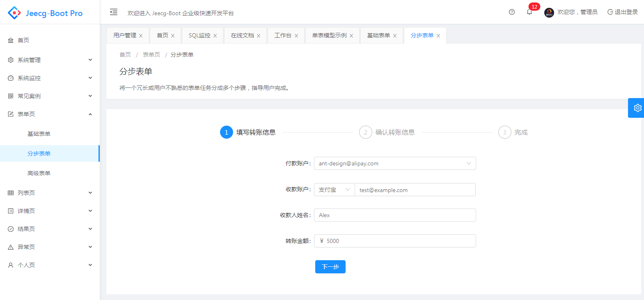Click the 详情页 profile icon
The height and width of the screenshot is (300, 644).
[x=11, y=211]
